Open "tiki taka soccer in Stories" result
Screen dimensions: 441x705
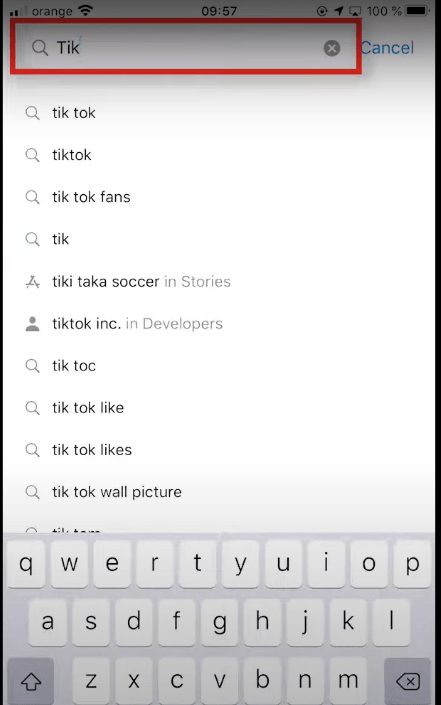click(x=218, y=281)
